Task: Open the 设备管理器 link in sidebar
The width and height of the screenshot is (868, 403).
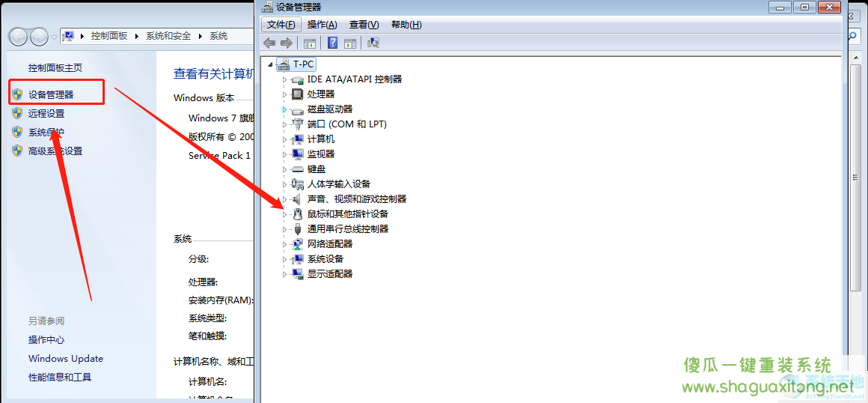Action: tap(51, 95)
